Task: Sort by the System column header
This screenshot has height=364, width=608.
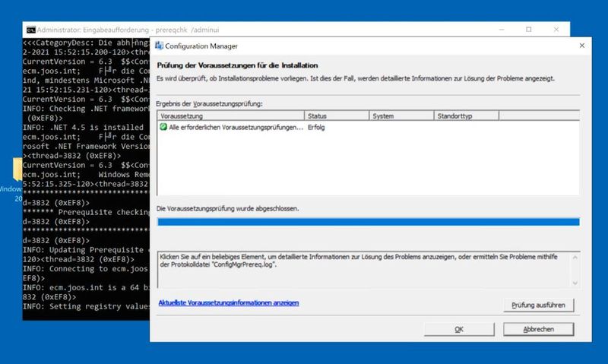Action: [x=401, y=116]
